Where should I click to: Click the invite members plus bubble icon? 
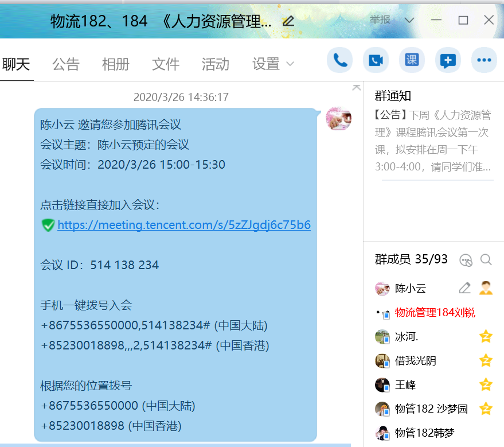tap(448, 60)
